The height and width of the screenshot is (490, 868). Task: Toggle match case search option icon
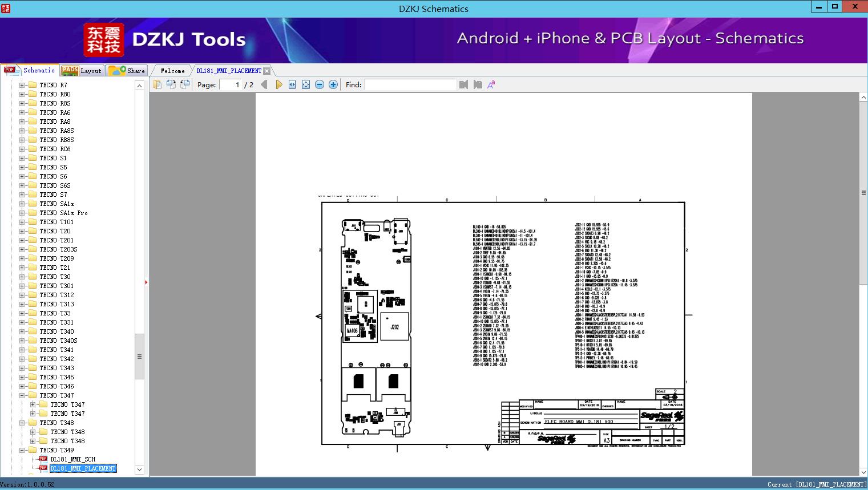[x=491, y=84]
